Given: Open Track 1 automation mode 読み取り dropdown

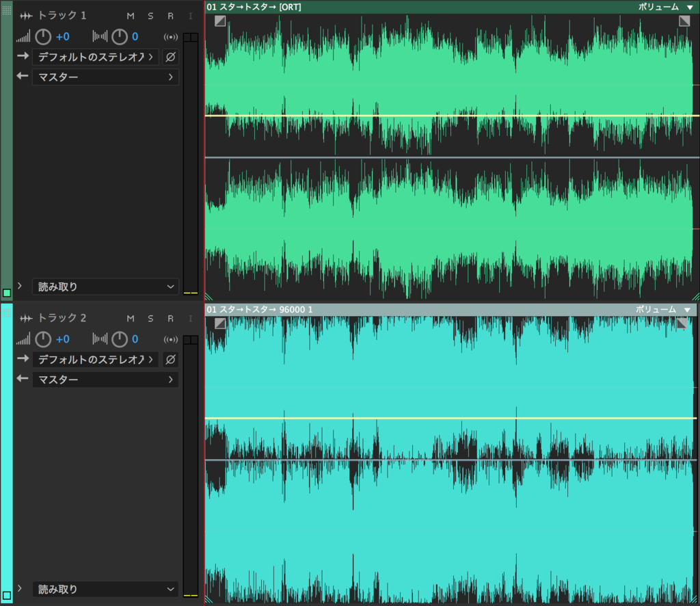Looking at the screenshot, I should point(105,287).
